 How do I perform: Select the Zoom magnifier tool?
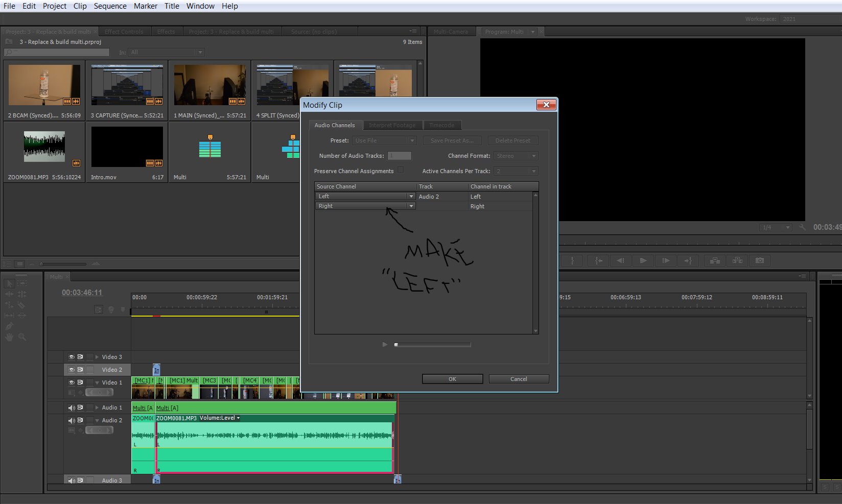pyautogui.click(x=22, y=337)
